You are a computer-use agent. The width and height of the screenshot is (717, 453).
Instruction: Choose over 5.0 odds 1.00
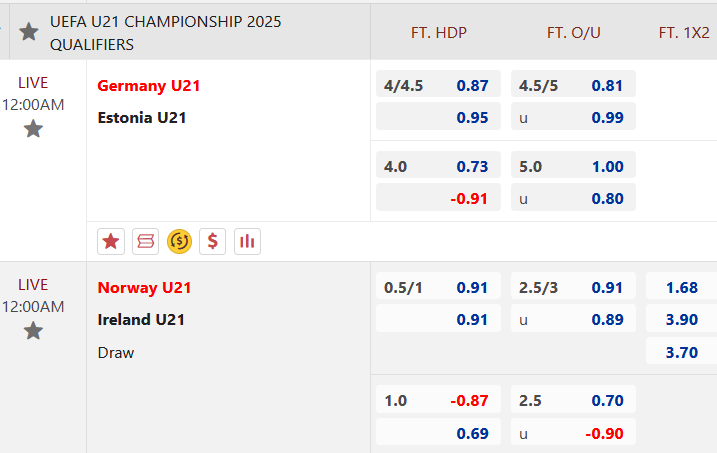[573, 165]
